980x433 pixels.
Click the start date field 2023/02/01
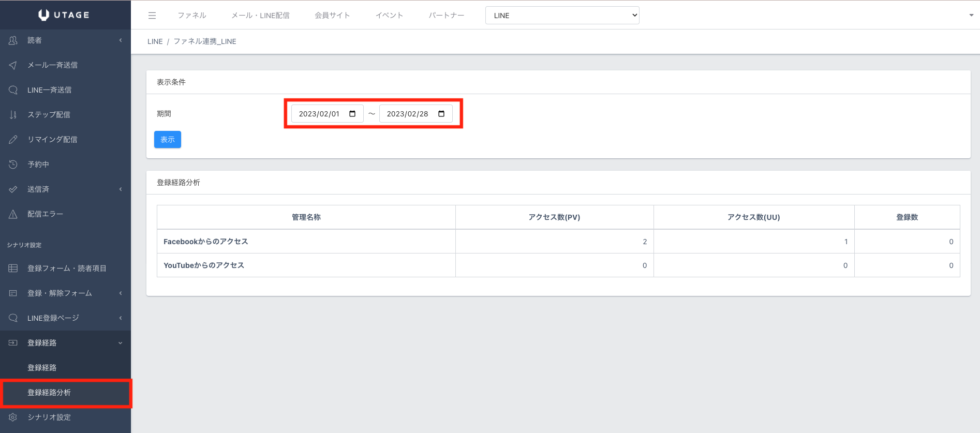pyautogui.click(x=319, y=114)
